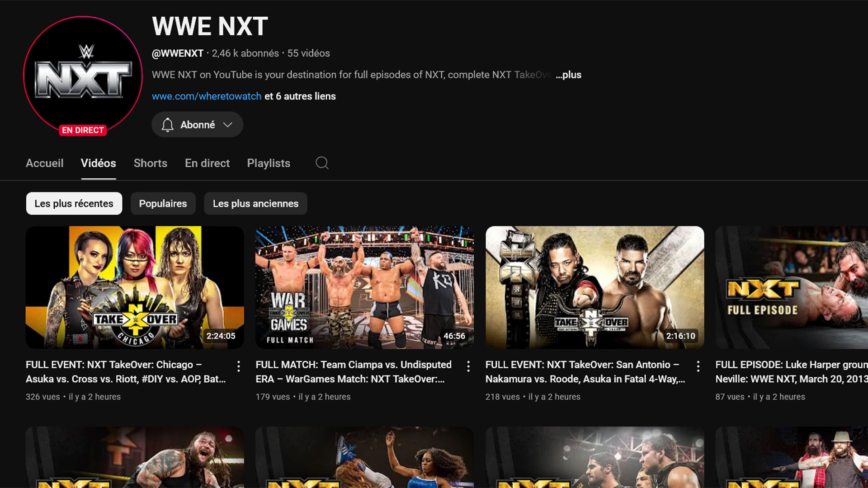Play the NXT Full Episode thumbnail

click(792, 287)
